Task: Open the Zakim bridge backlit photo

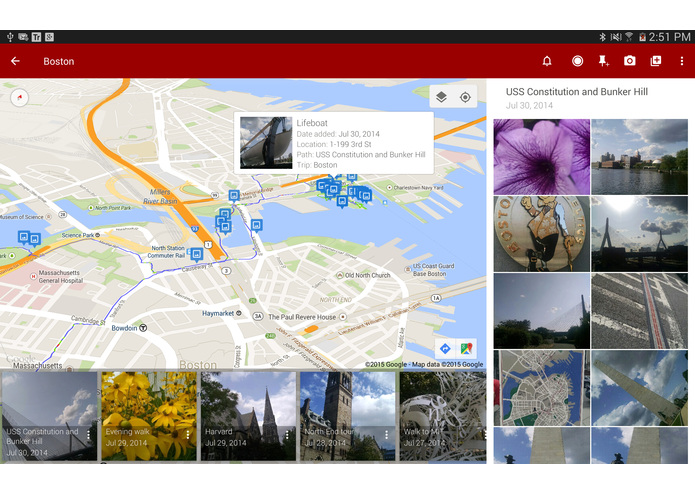Action: pyautogui.click(x=640, y=234)
